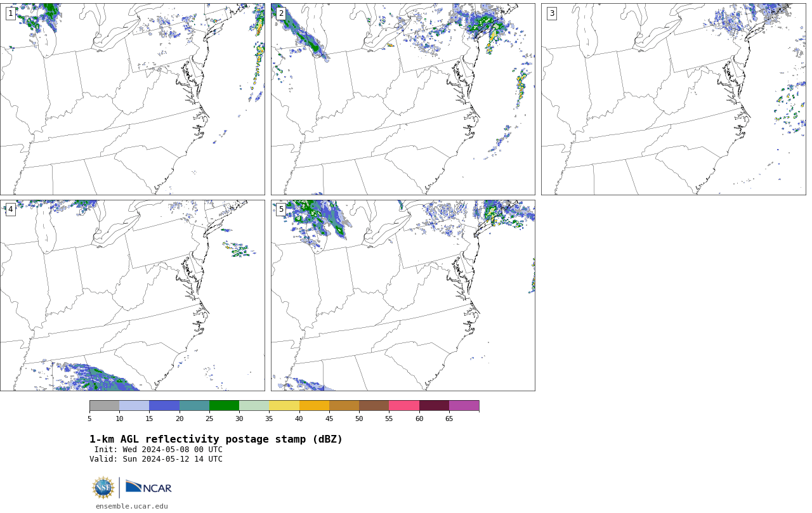Click the gray 5-10 dBZ swatch
The image size is (812, 513).
[104, 406]
